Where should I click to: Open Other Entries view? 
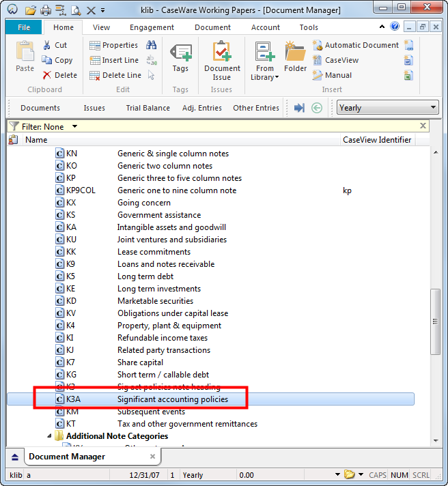[x=256, y=108]
